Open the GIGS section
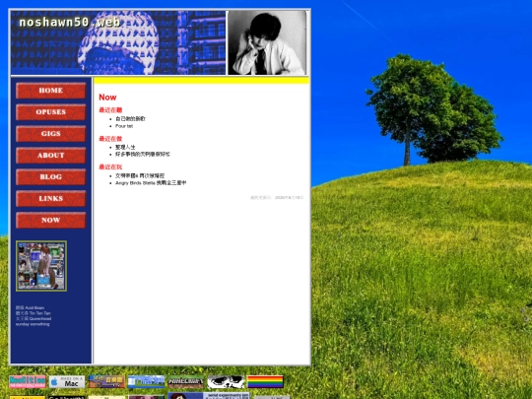 pos(51,134)
